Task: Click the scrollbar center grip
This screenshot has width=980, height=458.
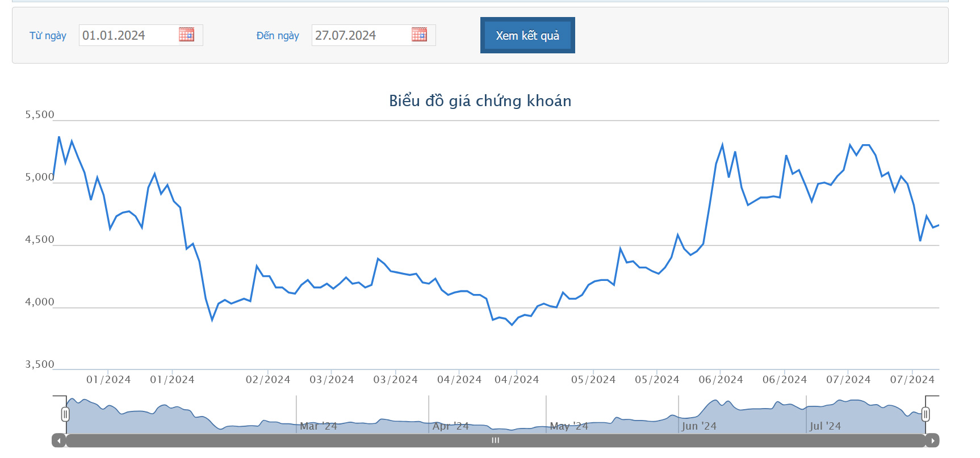Action: point(495,440)
